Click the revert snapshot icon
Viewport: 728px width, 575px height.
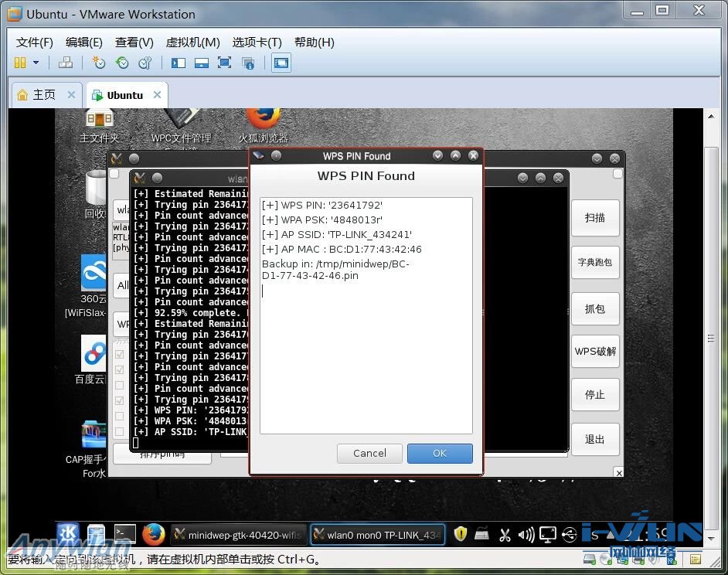click(x=122, y=63)
